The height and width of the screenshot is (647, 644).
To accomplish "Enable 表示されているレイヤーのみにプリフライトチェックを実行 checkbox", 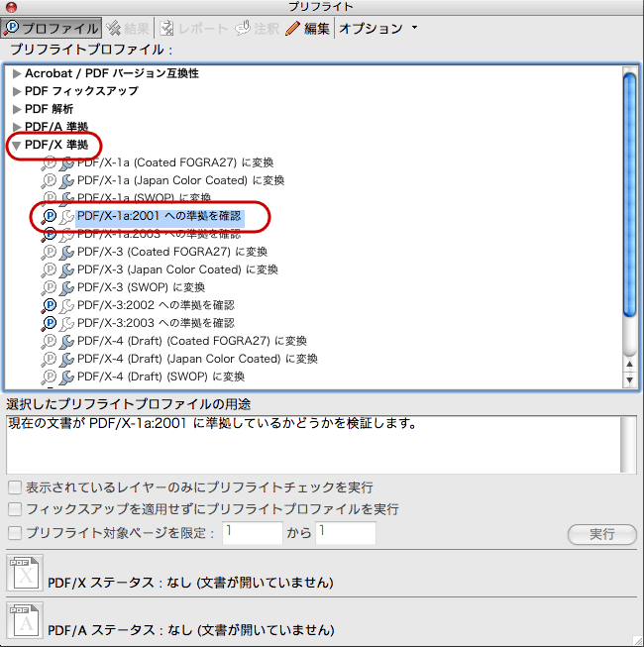I will point(15,487).
